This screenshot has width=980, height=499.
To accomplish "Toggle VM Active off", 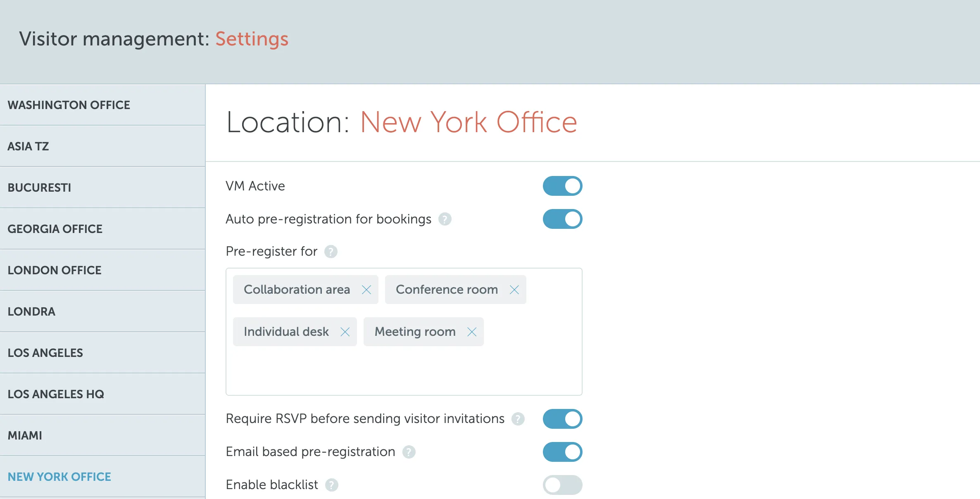I will [562, 186].
